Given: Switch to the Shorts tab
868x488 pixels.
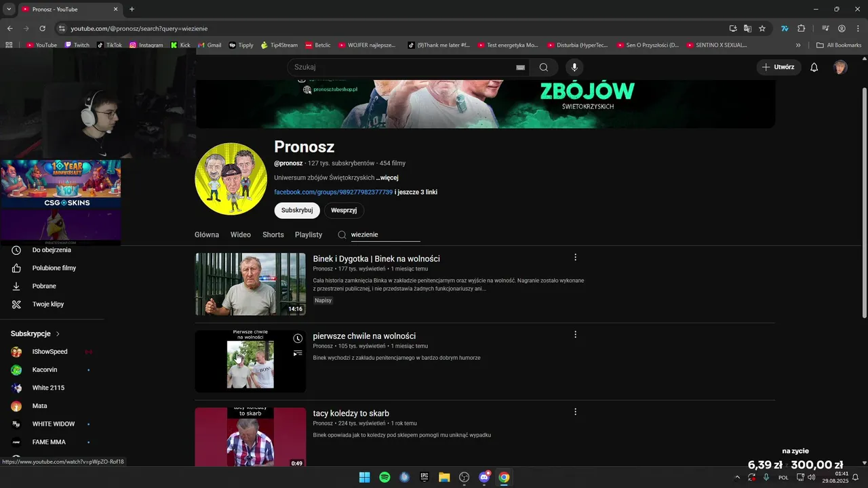Looking at the screenshot, I should (x=273, y=235).
